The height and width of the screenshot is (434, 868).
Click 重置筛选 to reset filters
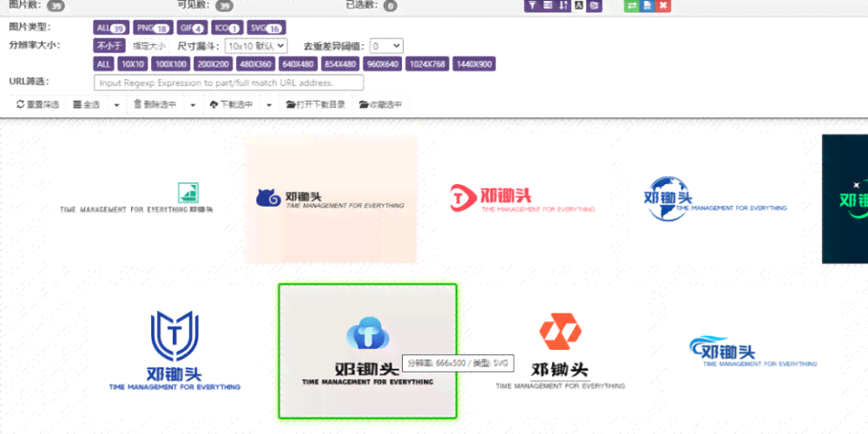click(37, 105)
